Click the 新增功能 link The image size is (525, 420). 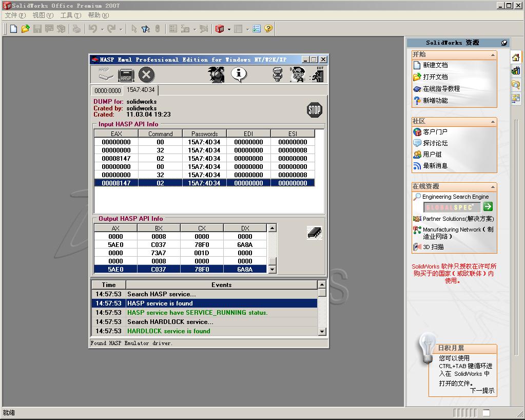(435, 100)
